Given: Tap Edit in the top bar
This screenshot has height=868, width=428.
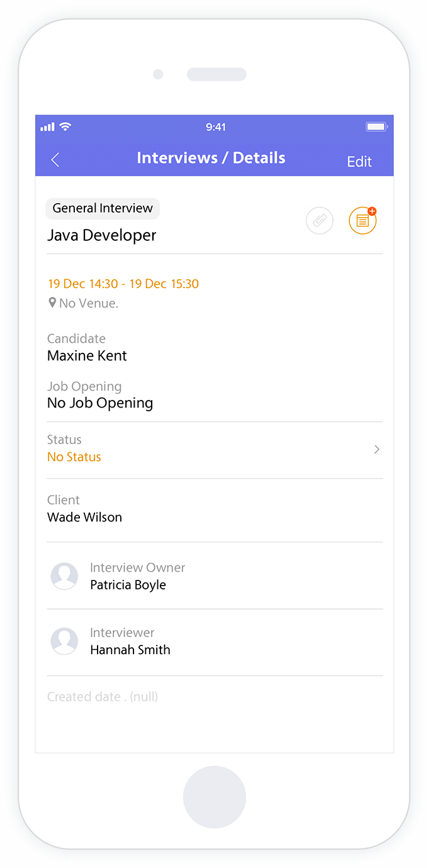Looking at the screenshot, I should (x=359, y=162).
